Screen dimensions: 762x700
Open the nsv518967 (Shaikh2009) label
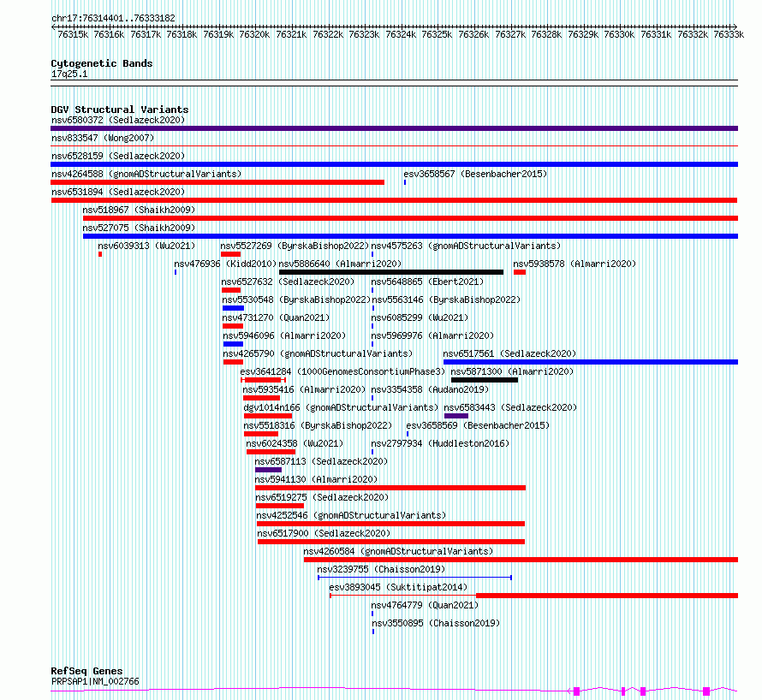pos(139,210)
